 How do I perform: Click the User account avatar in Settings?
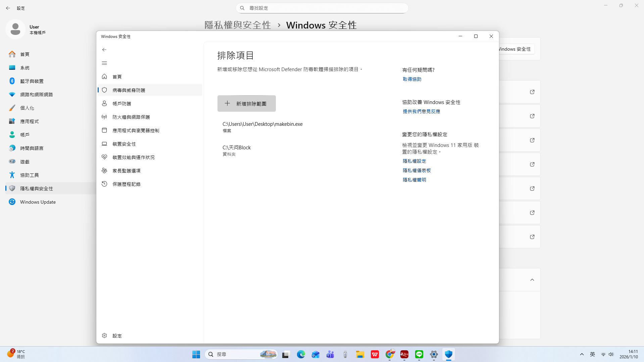(15, 29)
